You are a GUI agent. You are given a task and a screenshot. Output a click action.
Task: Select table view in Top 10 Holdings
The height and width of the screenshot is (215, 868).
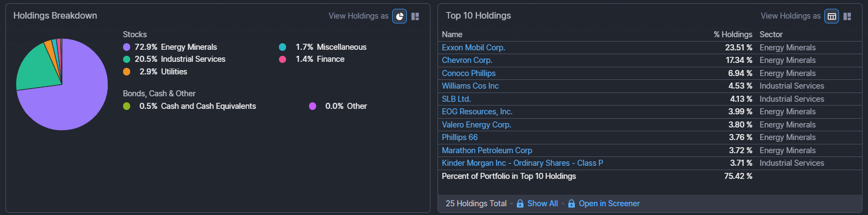(x=832, y=16)
